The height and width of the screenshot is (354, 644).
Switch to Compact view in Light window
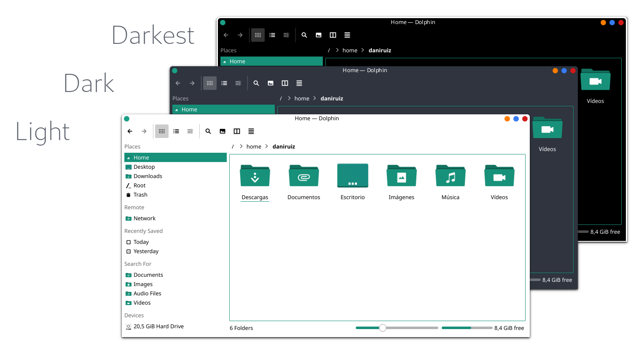(176, 131)
